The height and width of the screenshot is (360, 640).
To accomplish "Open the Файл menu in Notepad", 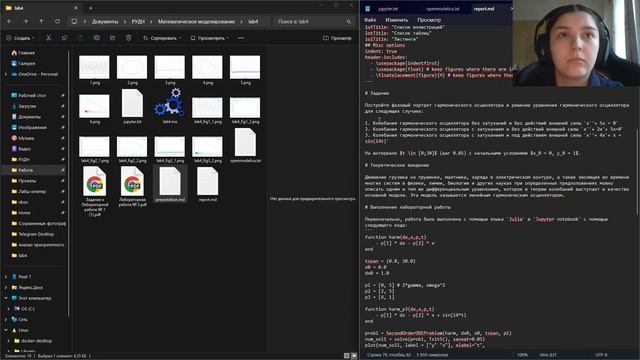I will click(x=370, y=20).
